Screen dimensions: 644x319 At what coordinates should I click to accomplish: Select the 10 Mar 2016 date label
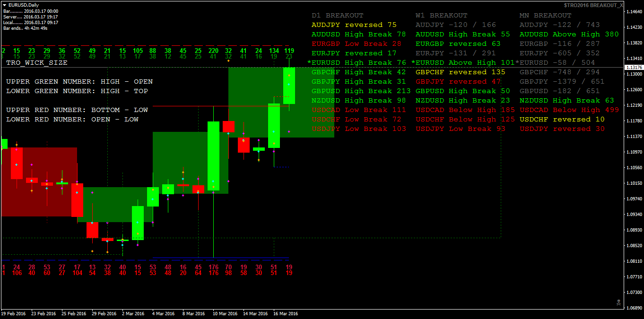click(x=225, y=314)
